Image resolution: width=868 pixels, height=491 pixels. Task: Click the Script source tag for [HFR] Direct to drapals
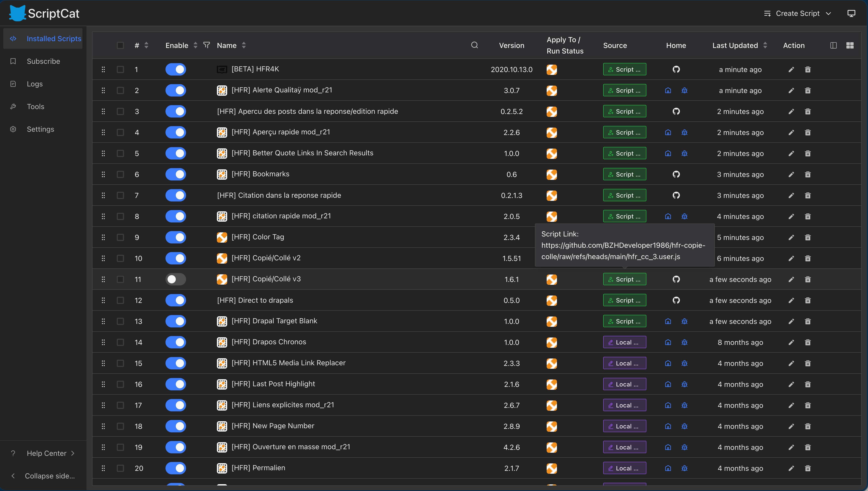(624, 300)
